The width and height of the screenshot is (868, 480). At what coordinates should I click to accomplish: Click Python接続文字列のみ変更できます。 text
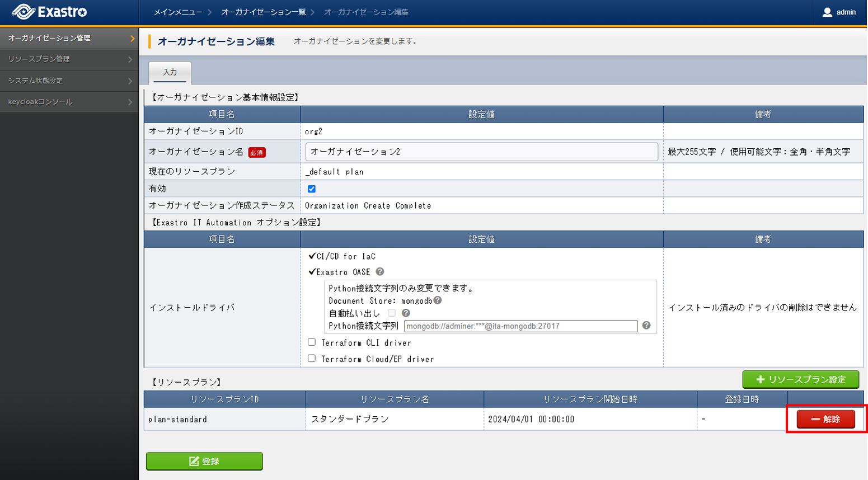coord(401,289)
